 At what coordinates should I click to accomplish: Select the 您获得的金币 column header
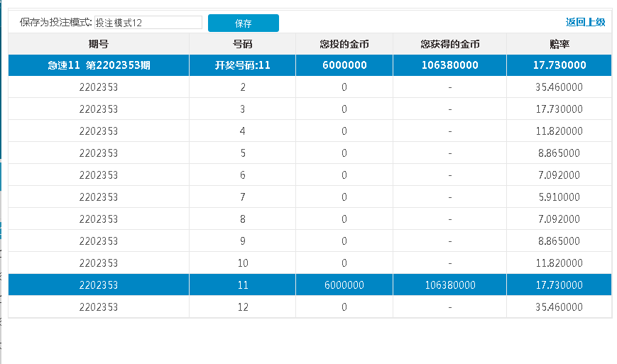pos(449,44)
